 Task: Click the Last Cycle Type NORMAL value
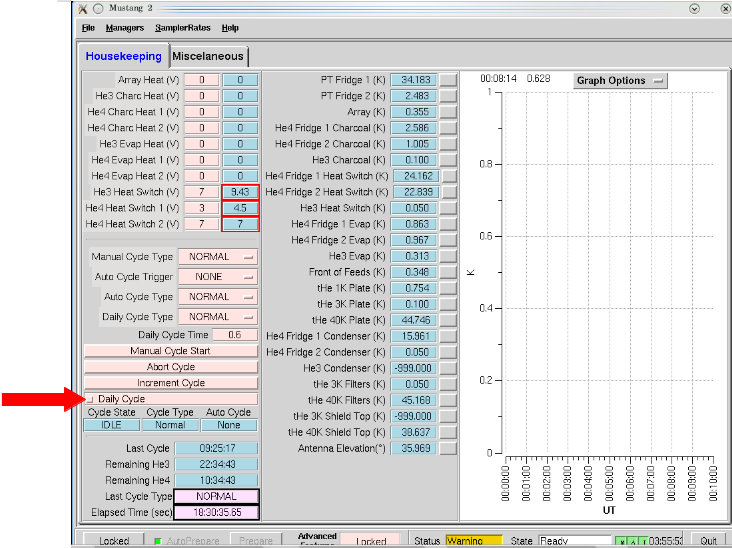pos(216,496)
